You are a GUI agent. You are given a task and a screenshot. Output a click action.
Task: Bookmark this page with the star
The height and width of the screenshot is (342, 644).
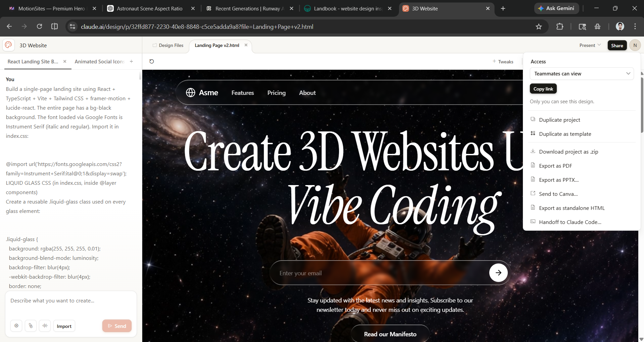(x=539, y=26)
